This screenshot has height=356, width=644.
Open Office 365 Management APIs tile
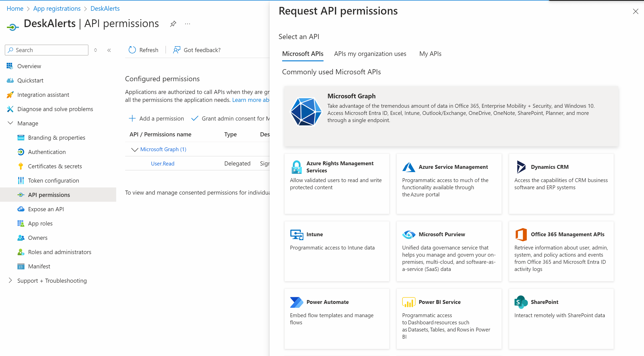pos(561,251)
